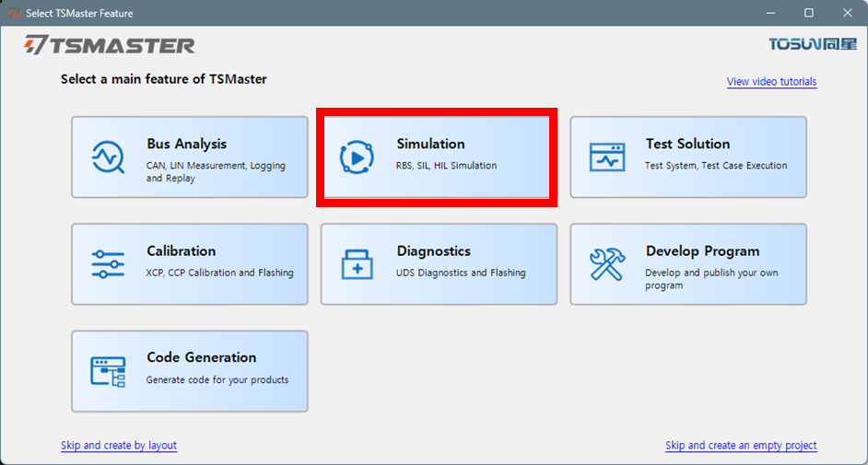Image resolution: width=868 pixels, height=465 pixels.
Task: Click 'Select a main feature of TSMaster' heading
Action: [x=164, y=79]
